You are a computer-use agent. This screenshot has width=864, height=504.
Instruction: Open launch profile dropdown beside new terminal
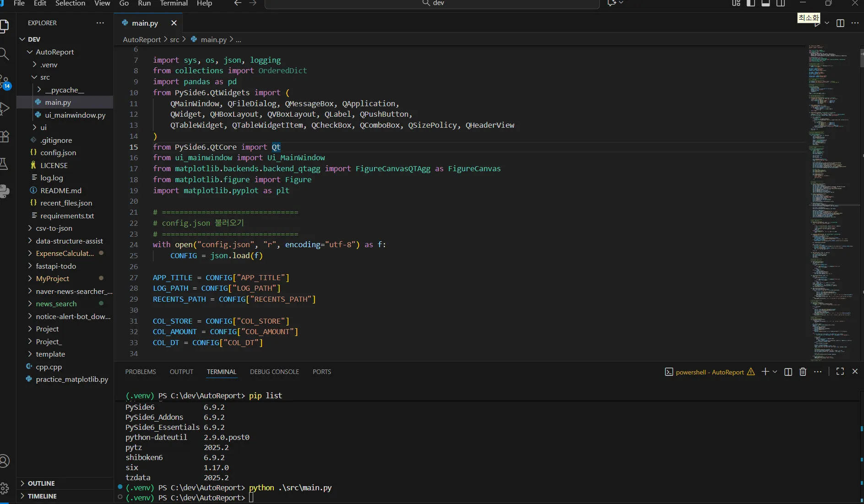pyautogui.click(x=775, y=372)
